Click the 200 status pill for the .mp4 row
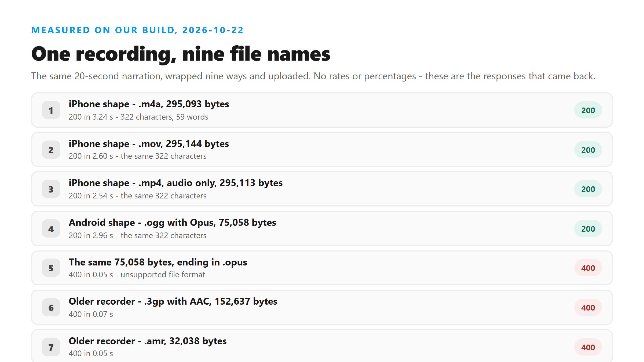The width and height of the screenshot is (644, 362). click(588, 189)
